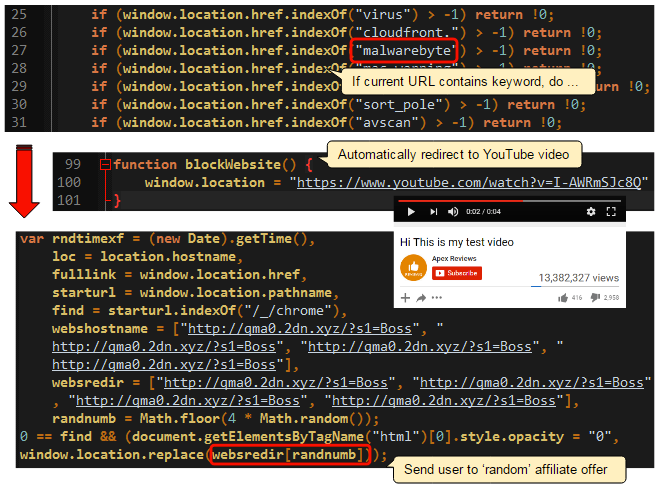Click line number 99 in gutter
The image size is (662, 488).
73,164
